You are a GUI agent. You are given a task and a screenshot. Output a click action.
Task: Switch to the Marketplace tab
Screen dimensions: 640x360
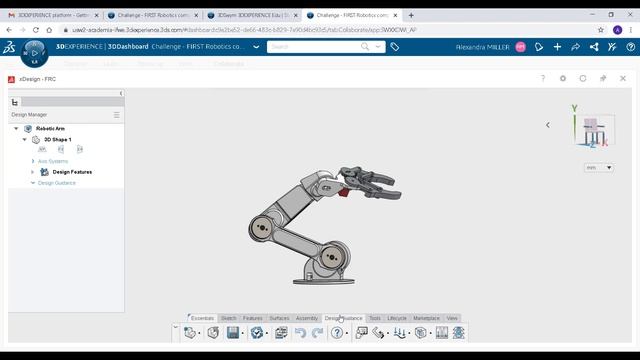426,318
